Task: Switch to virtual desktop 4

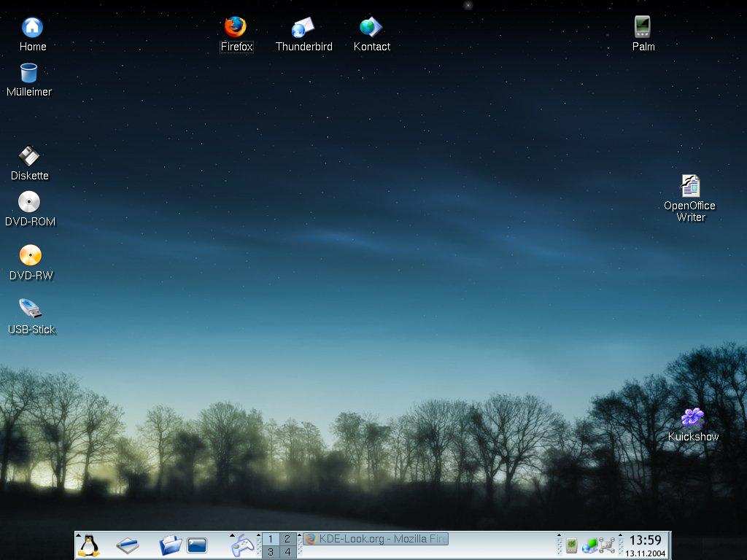Action: point(287,552)
